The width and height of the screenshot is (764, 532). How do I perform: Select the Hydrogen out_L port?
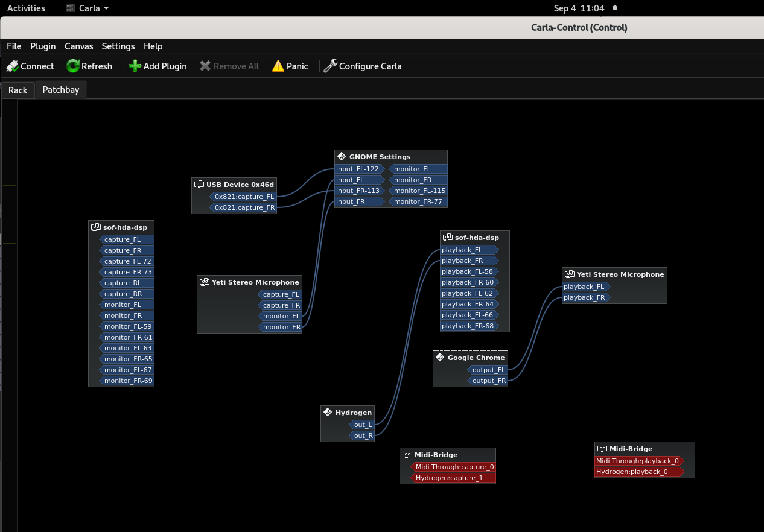click(x=363, y=425)
